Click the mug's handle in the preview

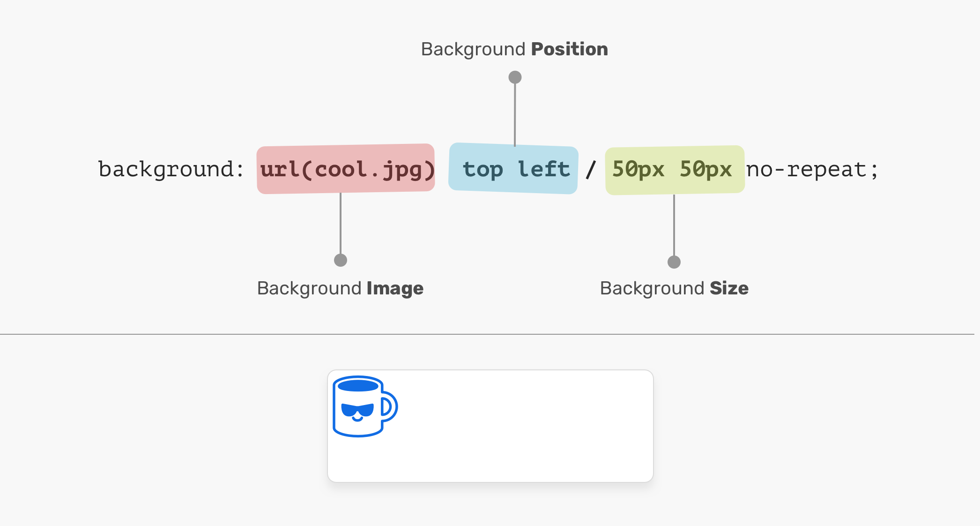(390, 406)
